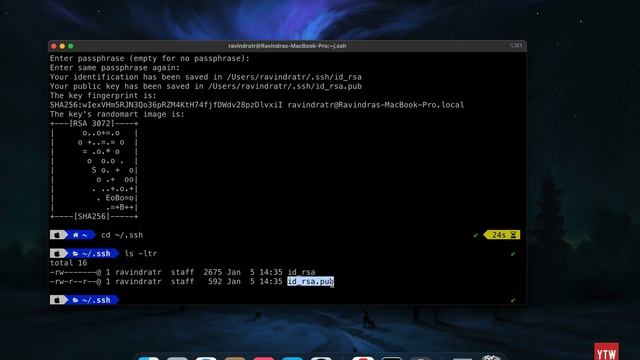Click the '[RSA 3072]' randomart header
Image resolution: width=640 pixels, height=360 pixels.
tap(92, 123)
